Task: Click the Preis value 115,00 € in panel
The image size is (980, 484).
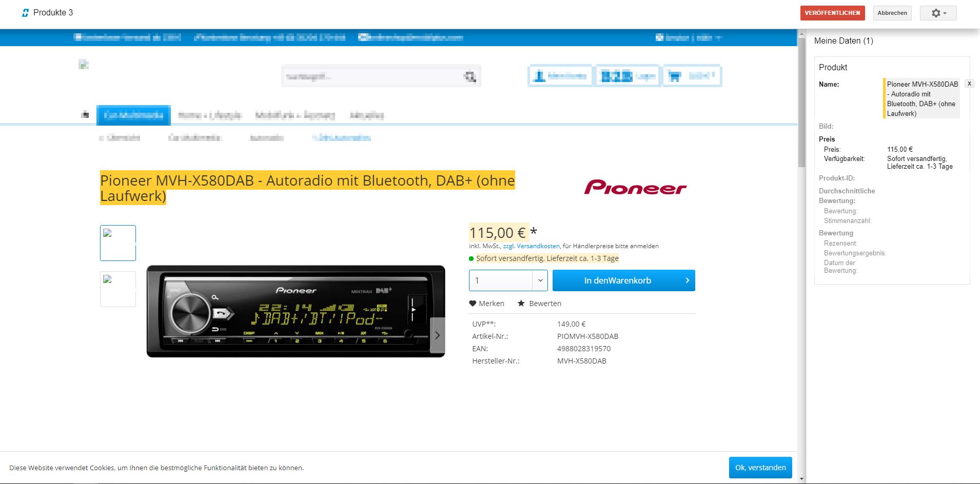Action: 900,149
